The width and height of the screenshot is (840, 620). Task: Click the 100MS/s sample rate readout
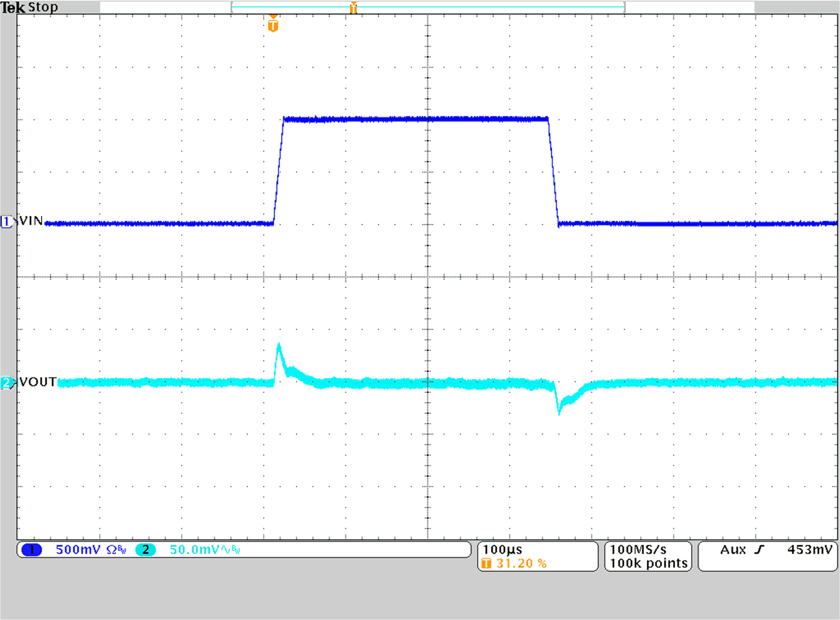(638, 549)
